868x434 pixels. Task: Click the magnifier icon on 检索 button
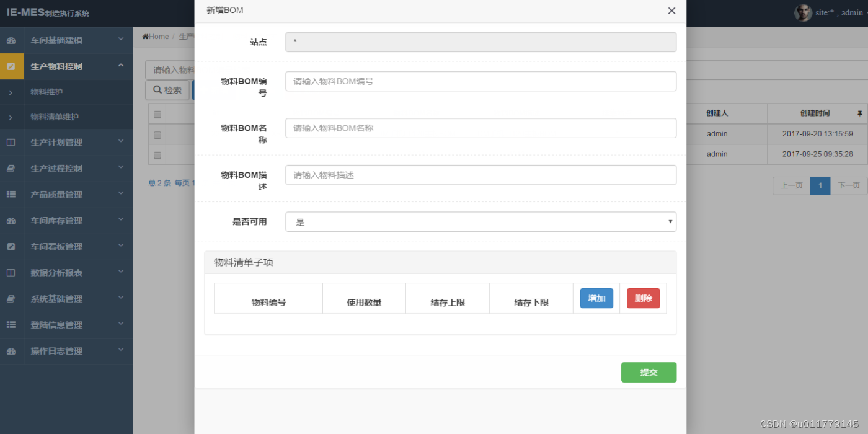pos(157,89)
